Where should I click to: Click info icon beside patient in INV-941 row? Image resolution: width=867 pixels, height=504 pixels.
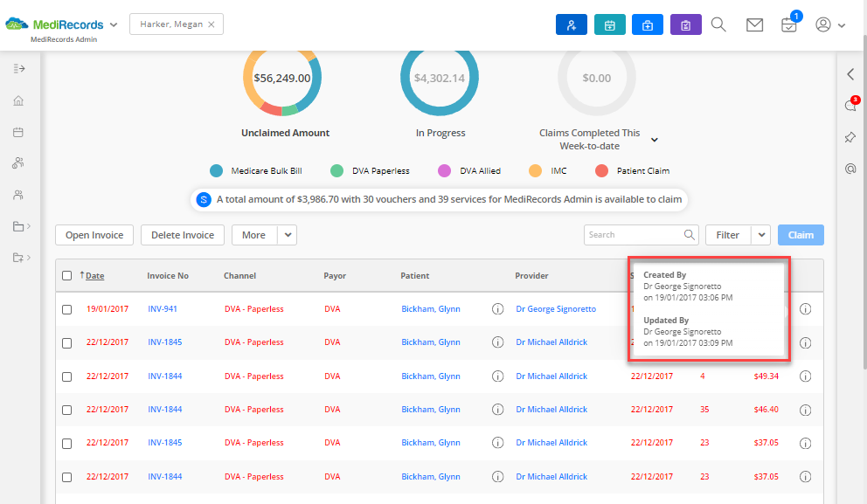[497, 309]
